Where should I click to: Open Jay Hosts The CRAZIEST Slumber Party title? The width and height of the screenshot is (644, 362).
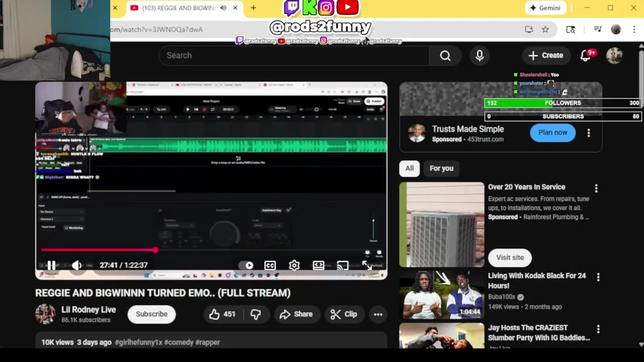pyautogui.click(x=539, y=333)
